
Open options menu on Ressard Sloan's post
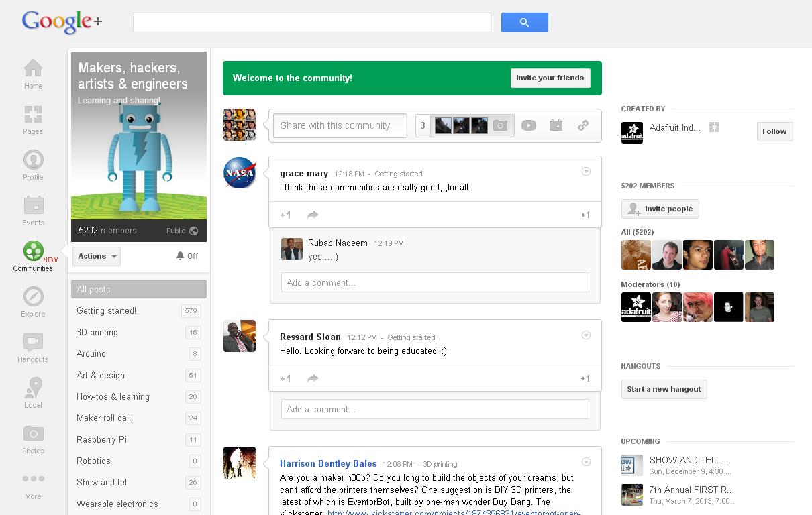586,335
